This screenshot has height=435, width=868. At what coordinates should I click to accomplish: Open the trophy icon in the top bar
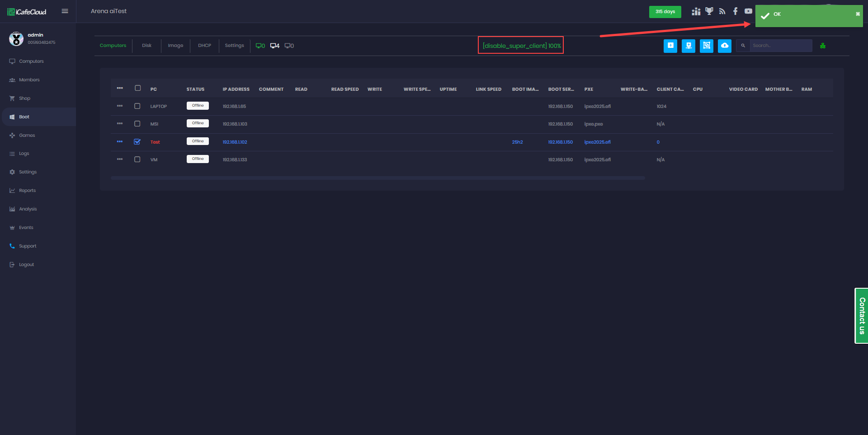point(709,11)
